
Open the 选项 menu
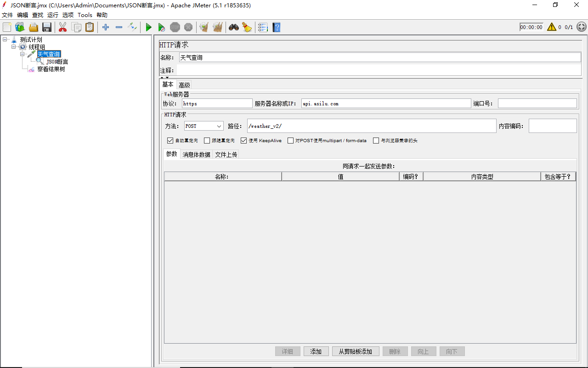tap(68, 15)
